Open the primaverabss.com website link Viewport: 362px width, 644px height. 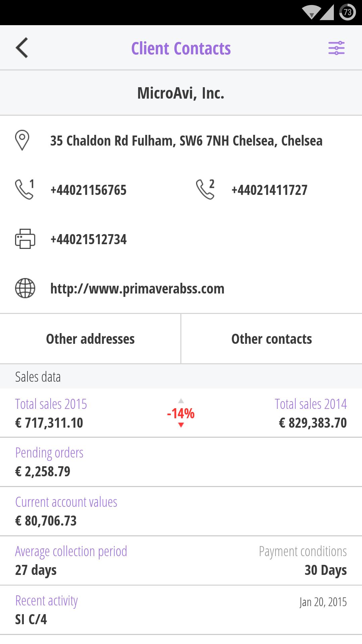click(x=137, y=288)
